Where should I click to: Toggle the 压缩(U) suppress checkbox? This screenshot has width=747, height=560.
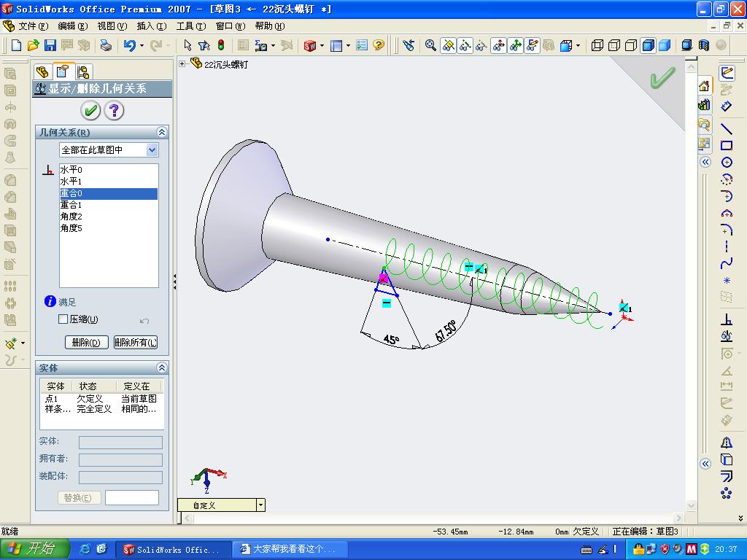[x=63, y=319]
